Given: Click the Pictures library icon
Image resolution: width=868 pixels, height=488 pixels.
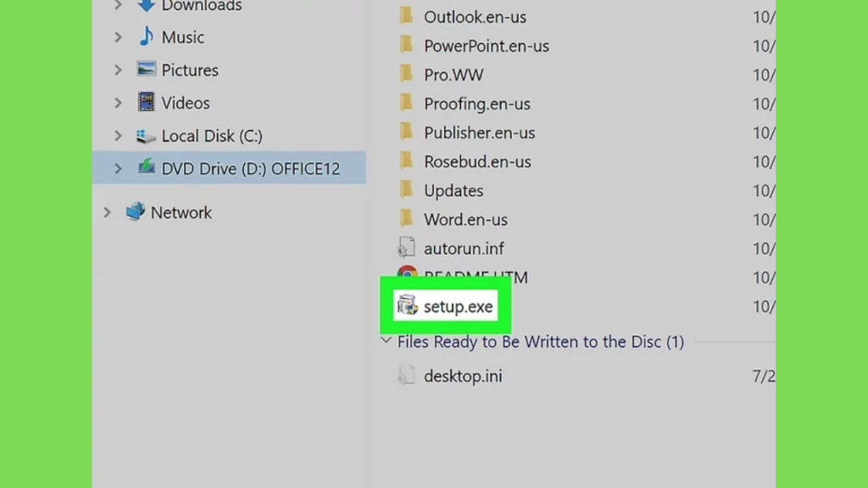Looking at the screenshot, I should [x=146, y=69].
